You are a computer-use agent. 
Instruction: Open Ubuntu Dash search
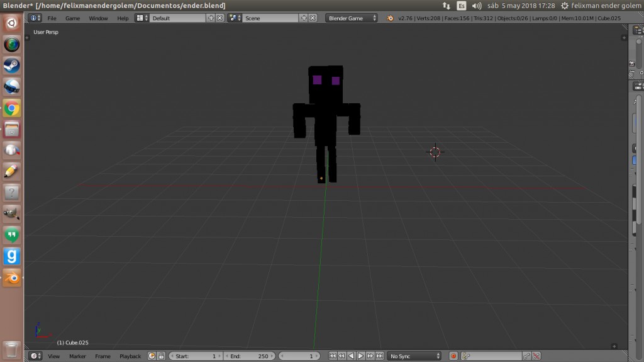tap(11, 23)
